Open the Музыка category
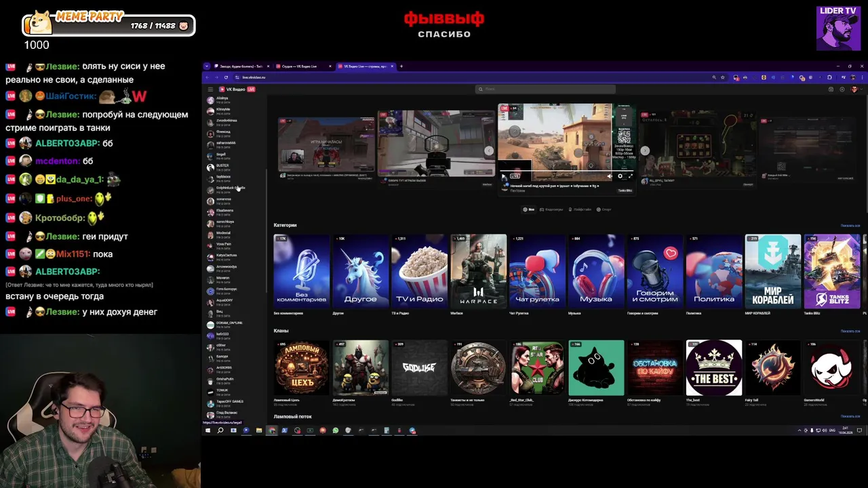Viewport: 868px width, 488px height. tap(596, 271)
